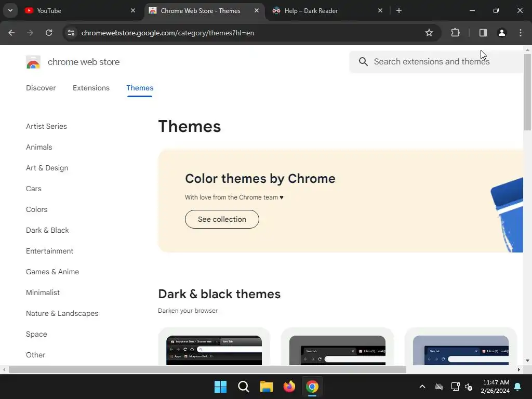The image size is (532, 399).
Task: Open Chrome's three-dot menu
Action: tap(521, 33)
